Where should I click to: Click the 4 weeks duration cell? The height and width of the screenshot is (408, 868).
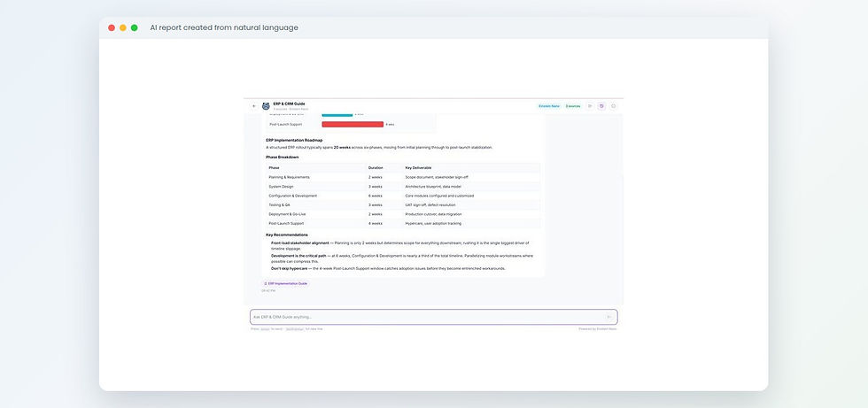(x=376, y=223)
